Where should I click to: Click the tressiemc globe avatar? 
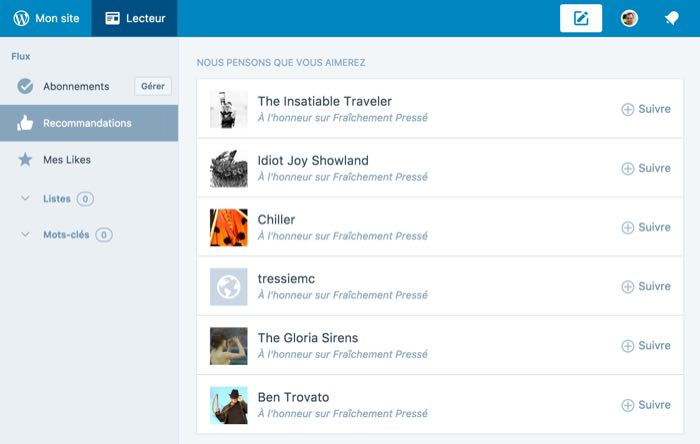pos(228,286)
